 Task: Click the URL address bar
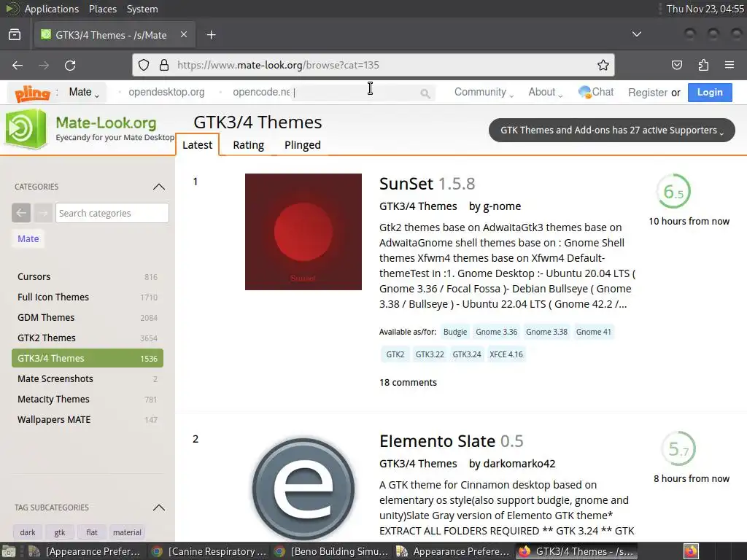pyautogui.click(x=373, y=65)
